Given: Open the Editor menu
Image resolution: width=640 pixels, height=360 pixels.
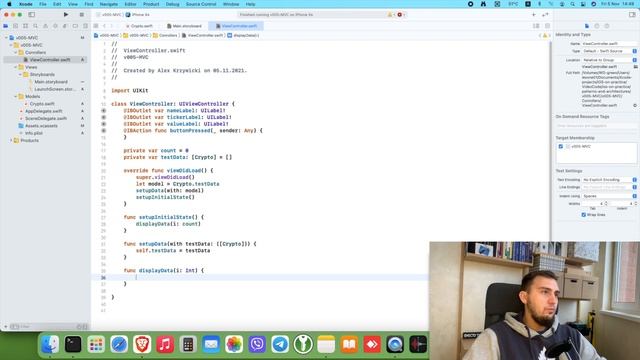Looking at the screenshot, I should tap(130, 4).
